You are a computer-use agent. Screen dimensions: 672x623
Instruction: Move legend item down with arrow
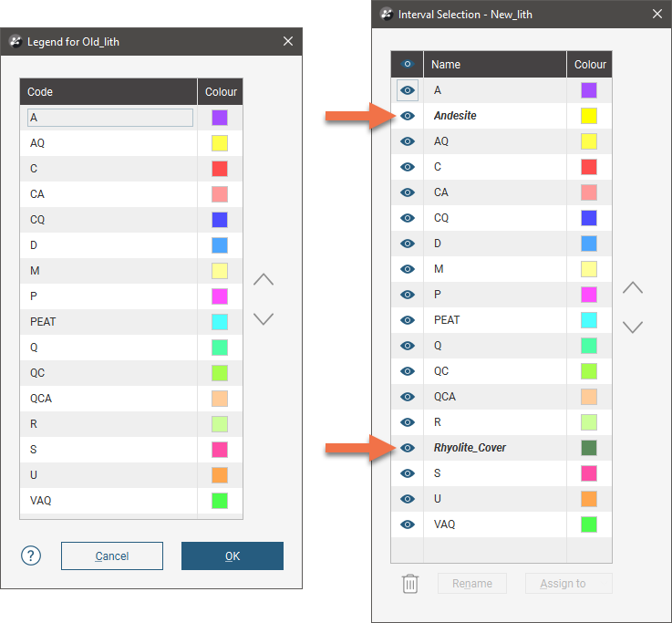tap(264, 319)
